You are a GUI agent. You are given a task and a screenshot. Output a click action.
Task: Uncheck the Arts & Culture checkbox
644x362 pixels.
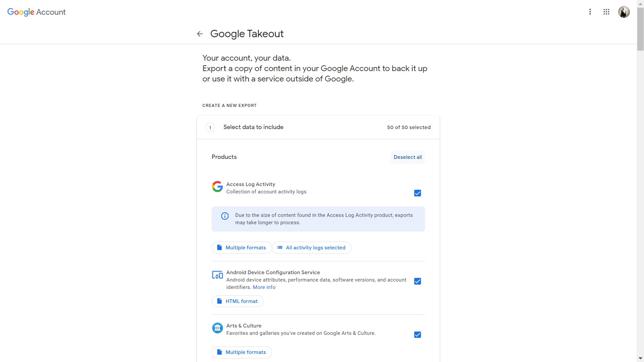[x=418, y=335]
